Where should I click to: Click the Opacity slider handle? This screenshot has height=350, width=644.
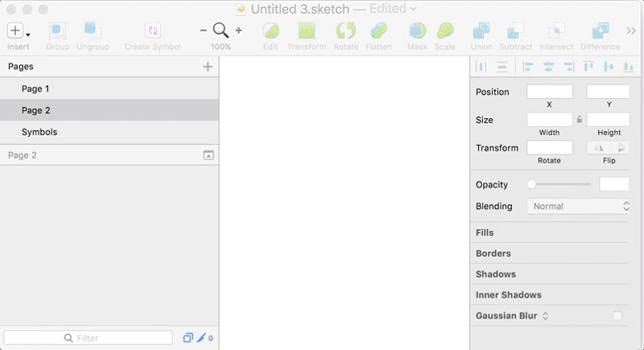[531, 184]
